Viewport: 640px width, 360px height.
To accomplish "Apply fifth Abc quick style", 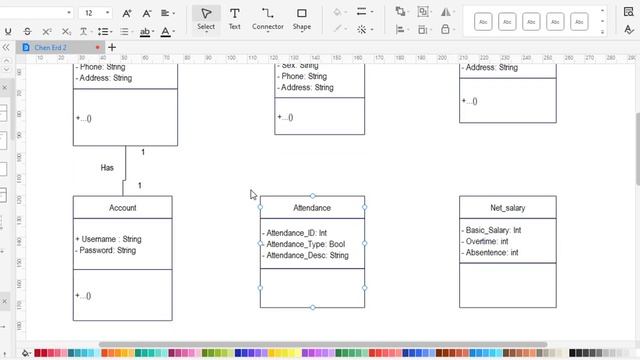I will point(579,22).
